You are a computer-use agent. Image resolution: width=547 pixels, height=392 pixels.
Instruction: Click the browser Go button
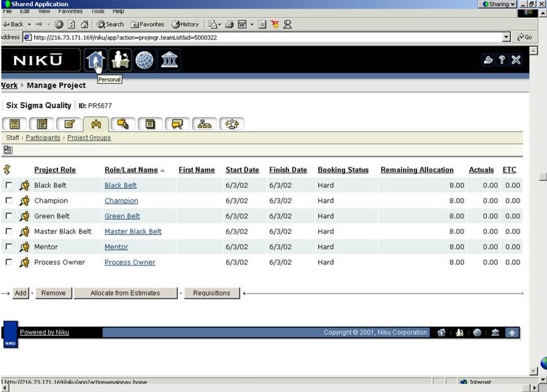525,37
